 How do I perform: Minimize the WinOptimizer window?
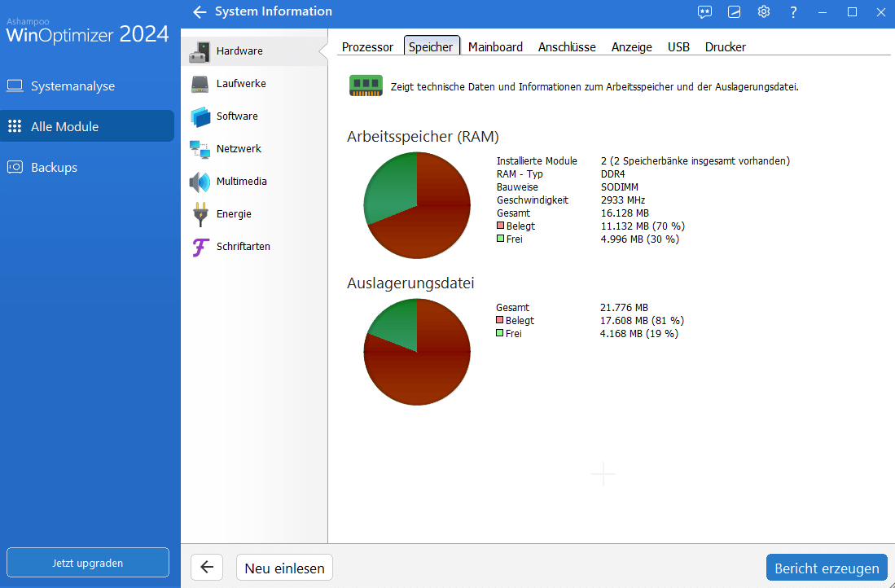[823, 12]
